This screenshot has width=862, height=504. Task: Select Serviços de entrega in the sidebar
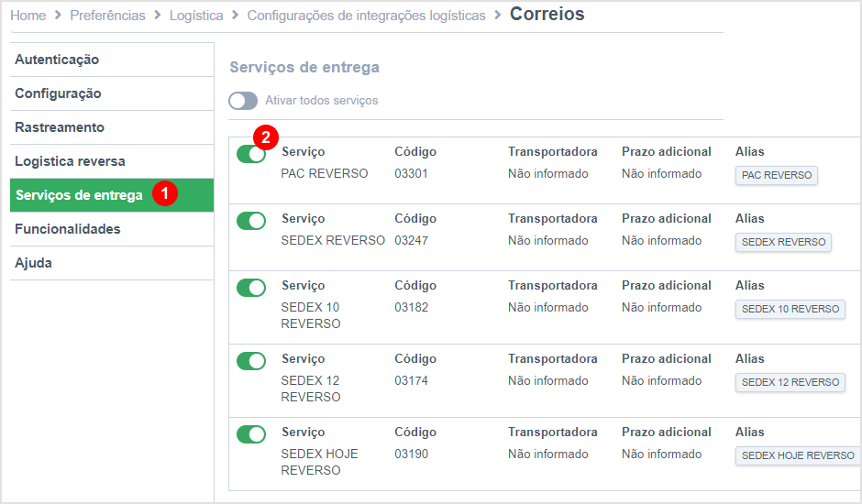(112, 195)
